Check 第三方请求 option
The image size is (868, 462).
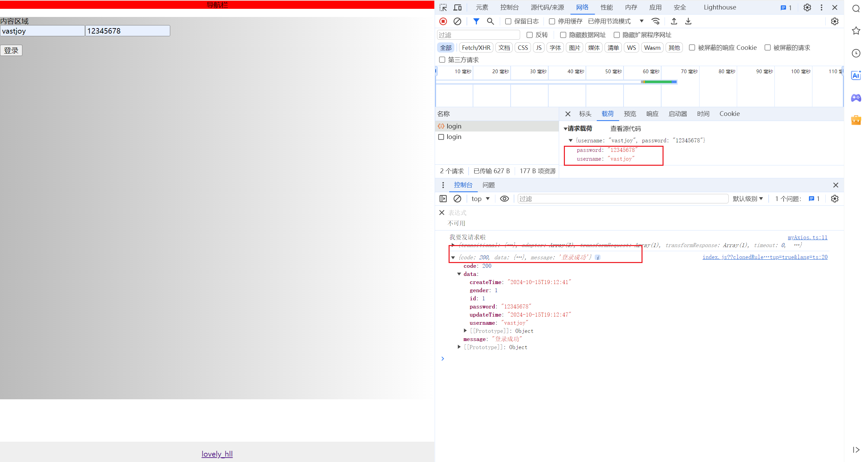pos(442,60)
